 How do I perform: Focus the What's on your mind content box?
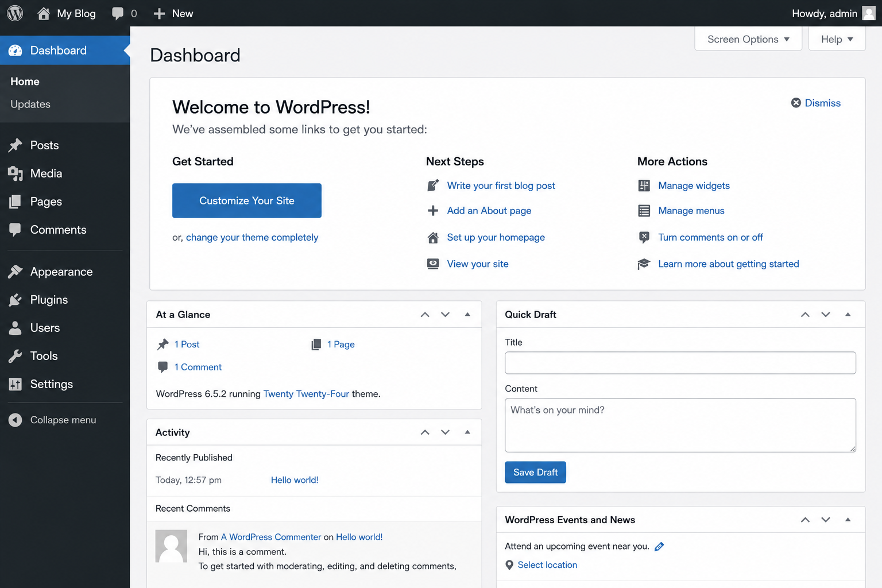[x=680, y=425]
